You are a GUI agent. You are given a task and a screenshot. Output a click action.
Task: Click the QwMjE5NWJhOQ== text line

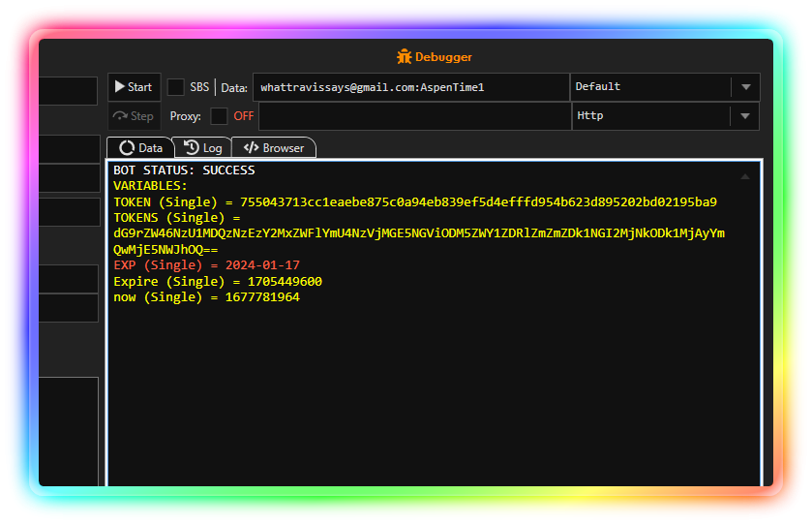point(165,250)
